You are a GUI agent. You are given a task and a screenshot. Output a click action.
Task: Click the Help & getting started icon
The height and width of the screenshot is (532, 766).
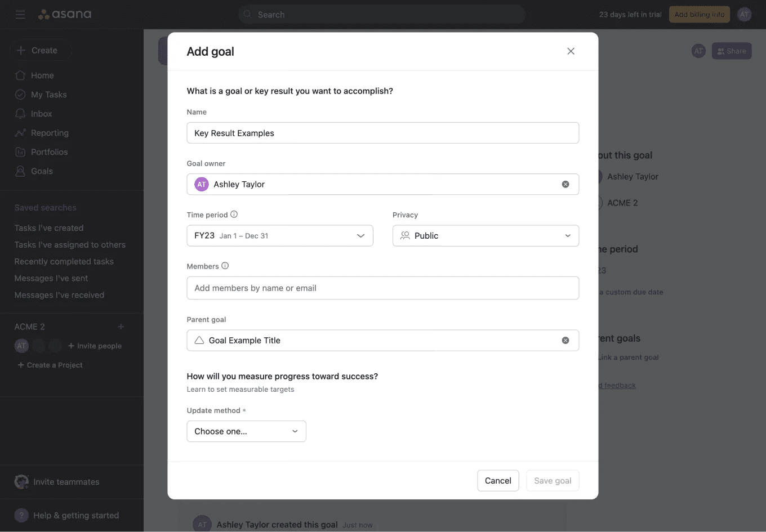21,515
